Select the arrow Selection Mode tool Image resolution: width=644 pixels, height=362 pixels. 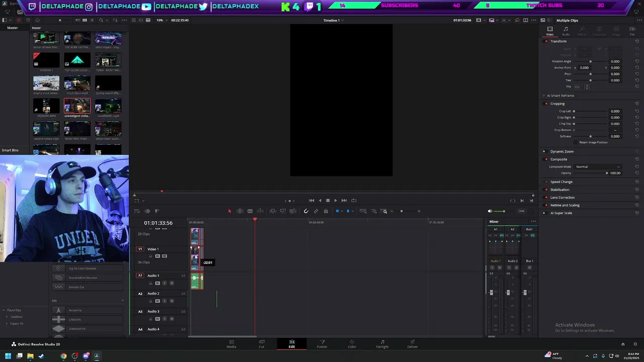(229, 211)
